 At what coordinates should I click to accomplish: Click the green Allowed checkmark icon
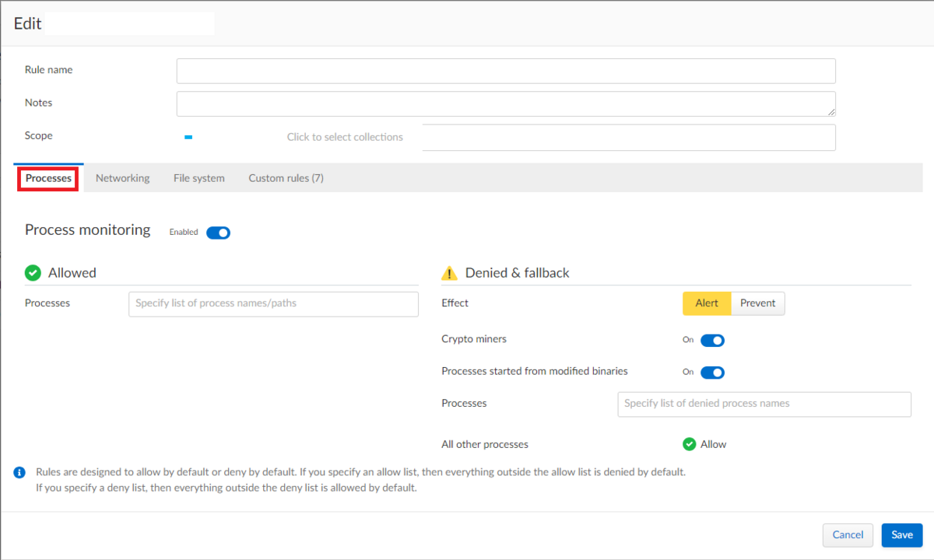pyautogui.click(x=33, y=273)
